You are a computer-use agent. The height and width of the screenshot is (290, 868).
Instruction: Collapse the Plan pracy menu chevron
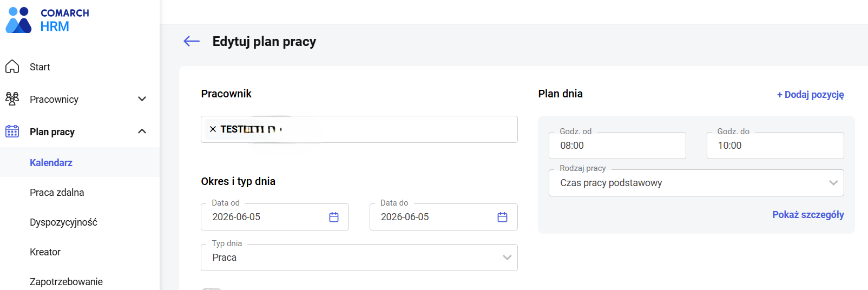[x=142, y=131]
